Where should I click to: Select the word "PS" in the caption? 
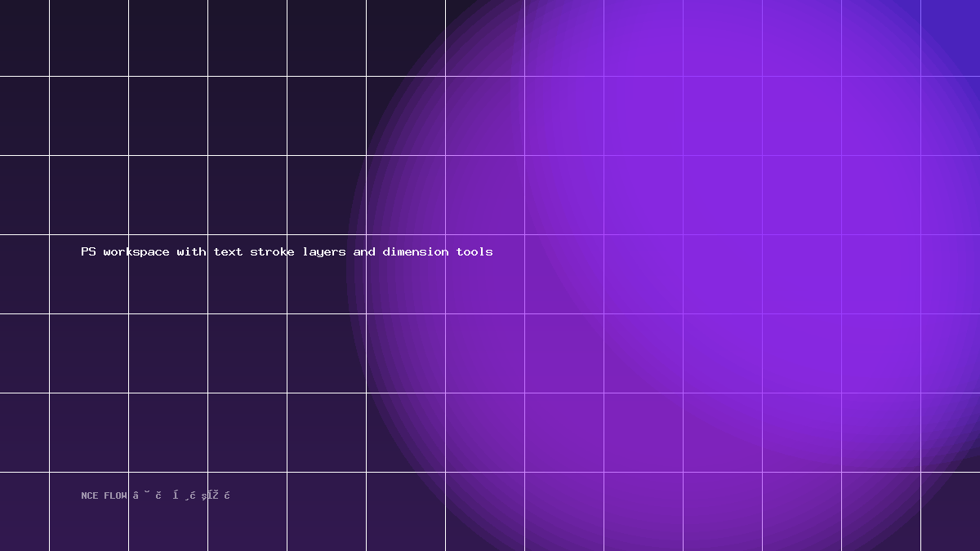[88, 251]
